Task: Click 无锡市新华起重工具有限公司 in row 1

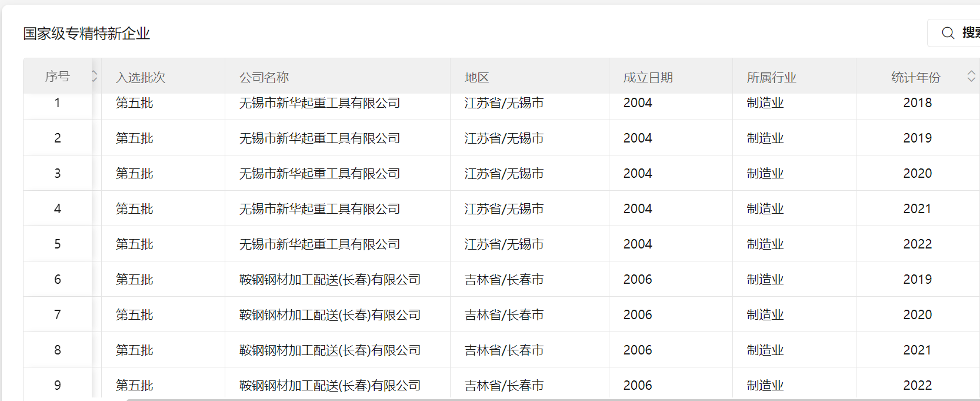Action: click(320, 102)
